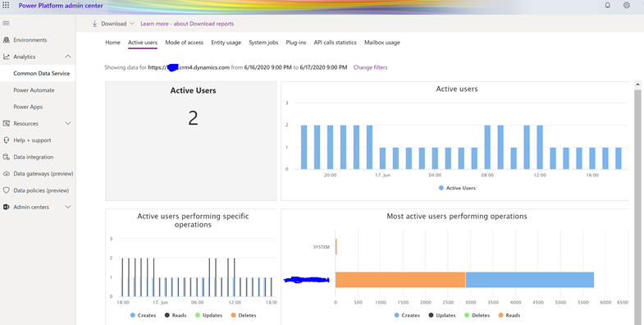The image size is (644, 325).
Task: Click the Download arrow icon
Action: click(94, 24)
